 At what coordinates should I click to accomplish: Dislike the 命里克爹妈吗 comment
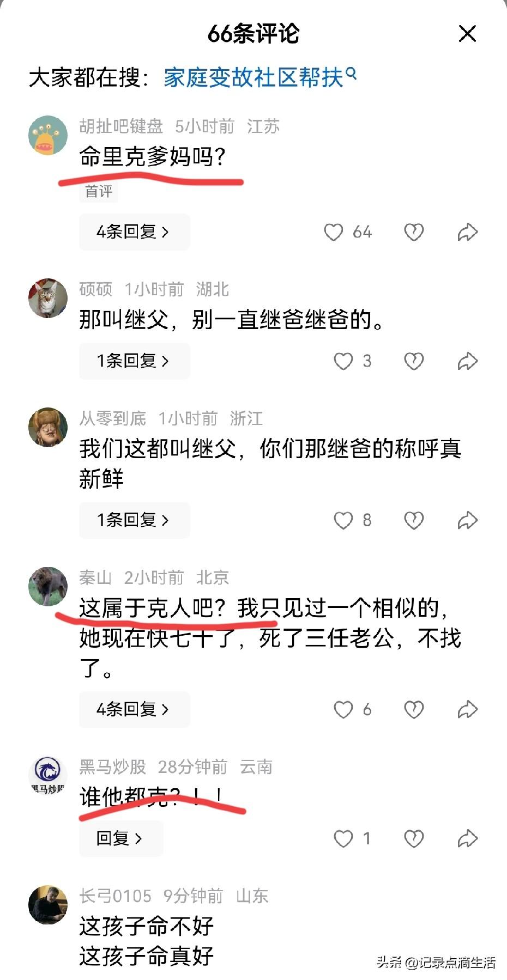(x=414, y=232)
